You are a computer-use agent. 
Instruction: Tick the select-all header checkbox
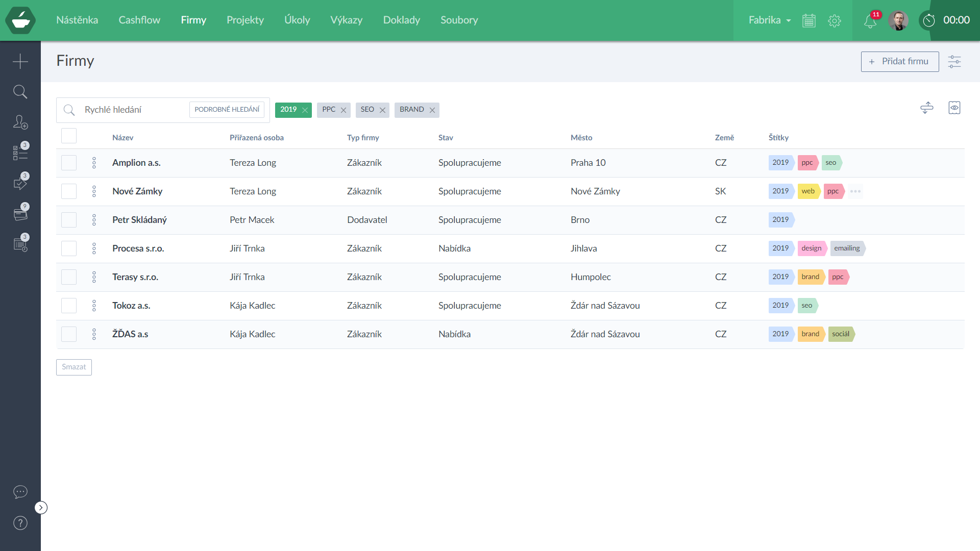coord(69,136)
